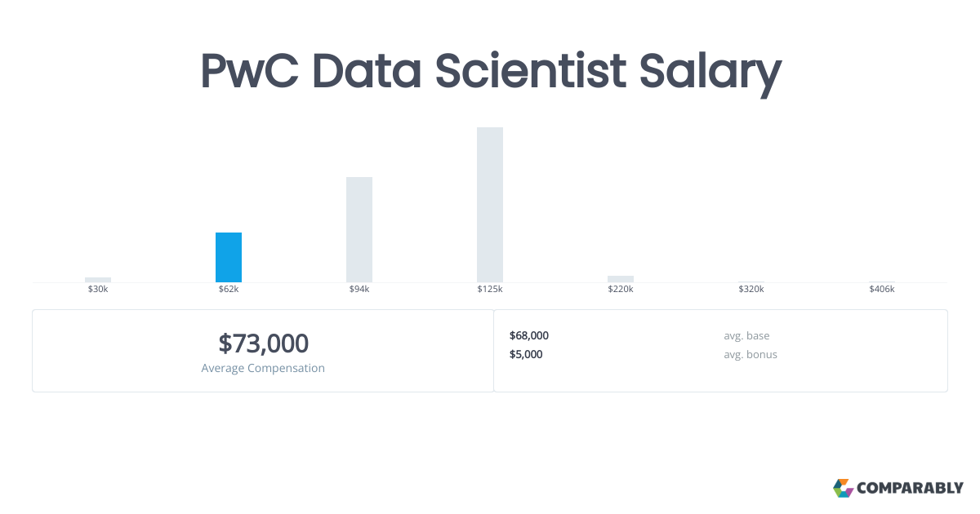
Task: Click the $220k axis label
Action: (x=621, y=290)
